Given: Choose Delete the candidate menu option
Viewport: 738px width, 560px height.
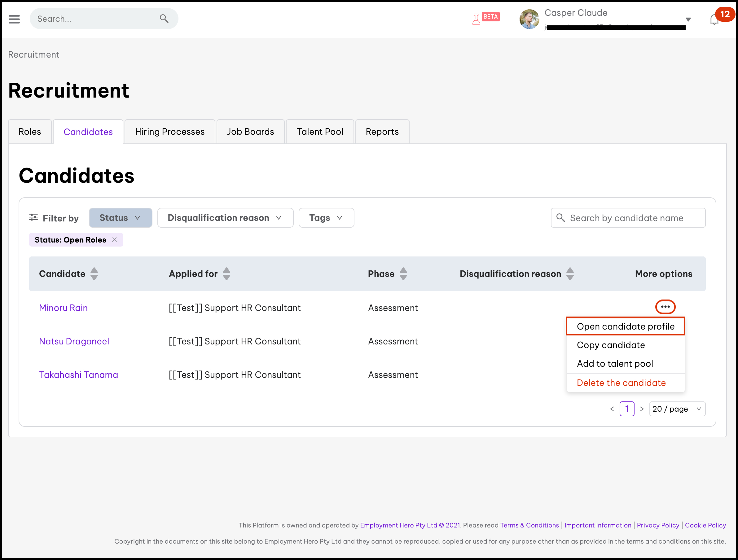Looking at the screenshot, I should pyautogui.click(x=621, y=383).
